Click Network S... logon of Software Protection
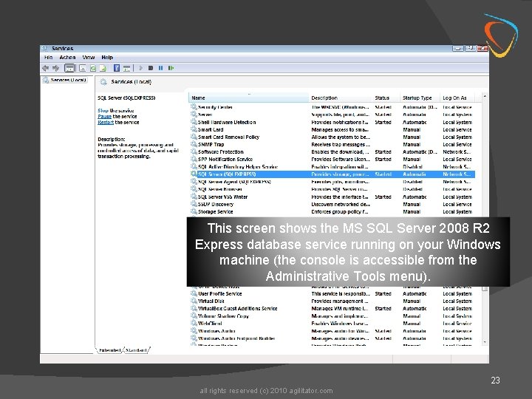 coord(457,152)
